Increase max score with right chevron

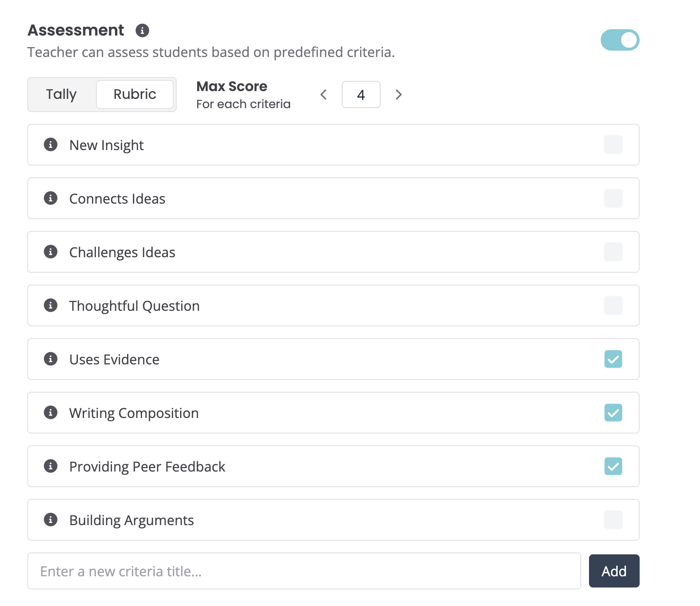pos(399,95)
